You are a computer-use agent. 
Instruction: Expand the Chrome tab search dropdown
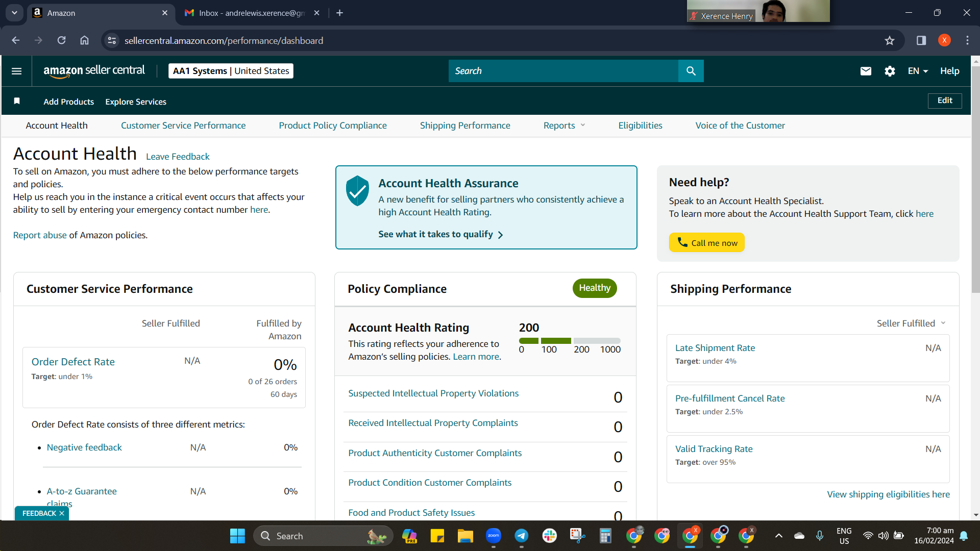(x=14, y=13)
